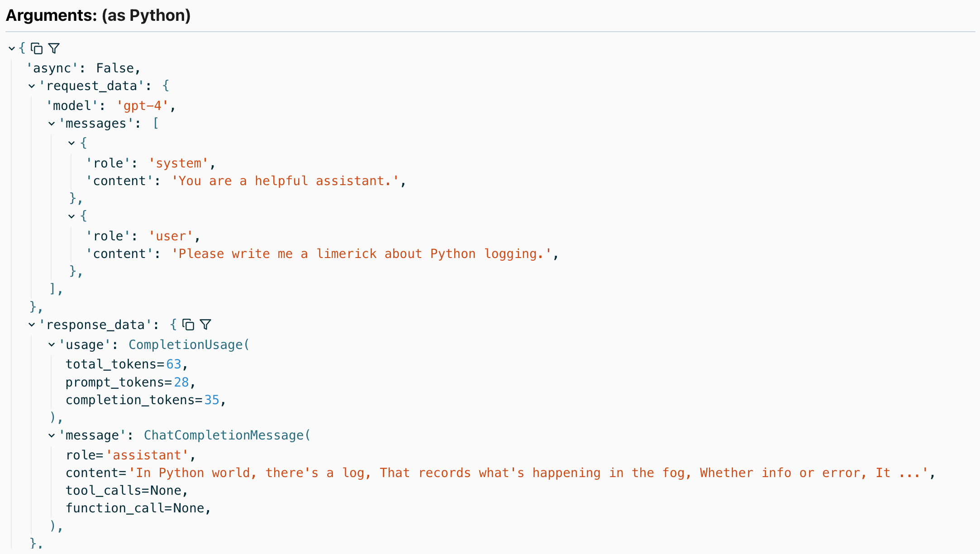This screenshot has width=980, height=554.
Task: Collapse the root arguments object
Action: 11,48
